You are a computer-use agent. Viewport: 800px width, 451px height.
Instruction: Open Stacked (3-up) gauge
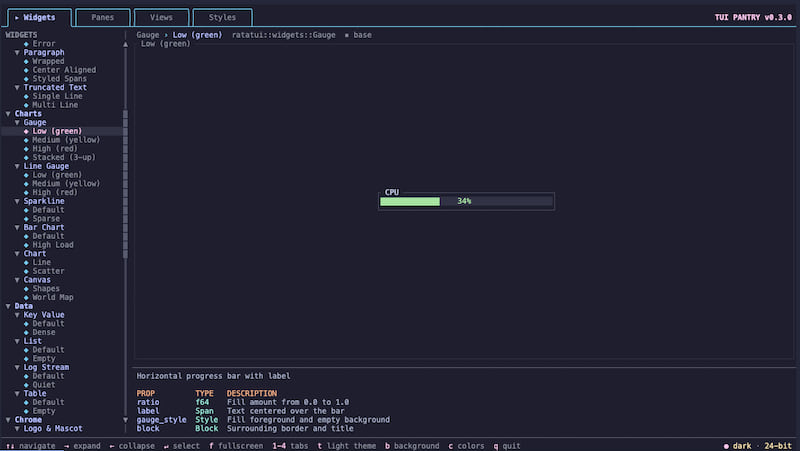(64, 158)
